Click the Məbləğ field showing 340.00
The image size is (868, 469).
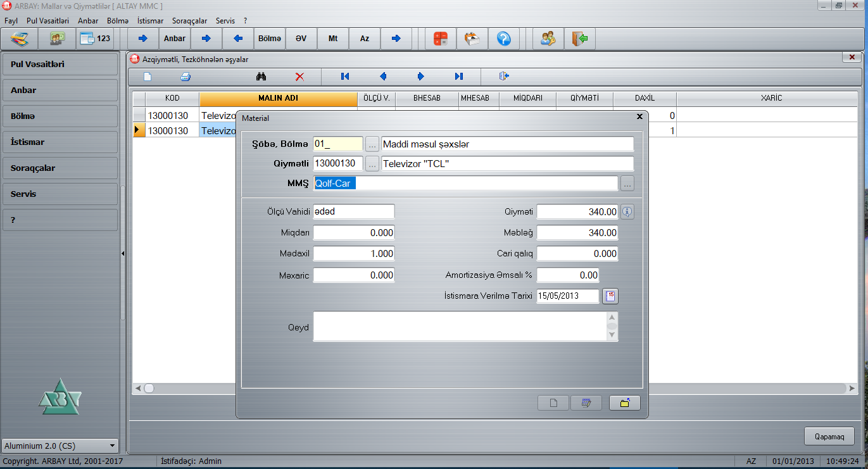click(x=577, y=233)
